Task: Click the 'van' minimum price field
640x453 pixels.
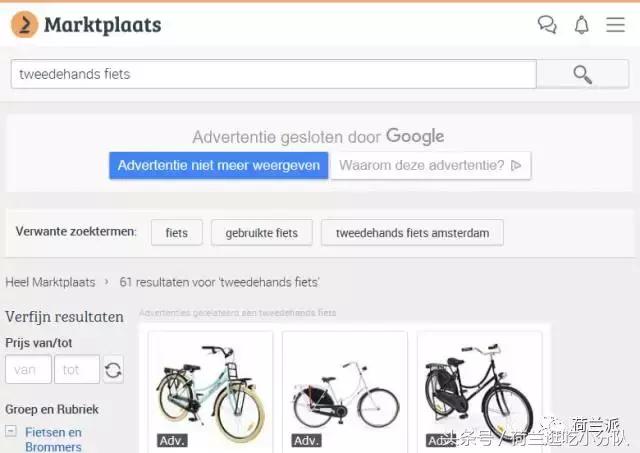Action: (28, 370)
